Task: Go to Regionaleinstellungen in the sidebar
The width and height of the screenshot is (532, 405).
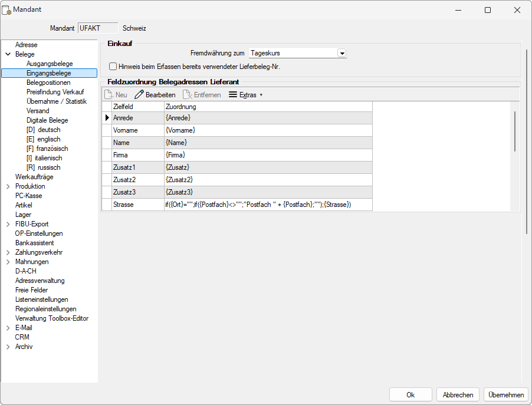Action: pyautogui.click(x=45, y=309)
